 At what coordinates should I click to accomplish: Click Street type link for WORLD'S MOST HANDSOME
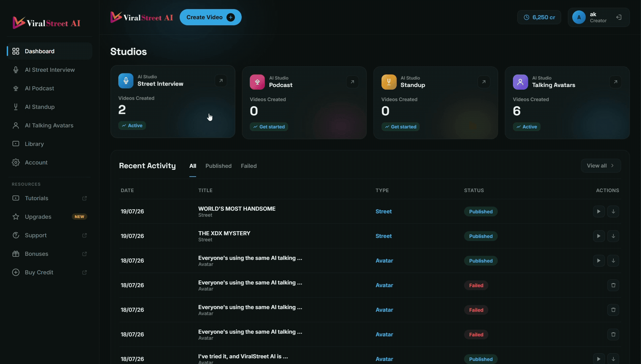coord(384,211)
